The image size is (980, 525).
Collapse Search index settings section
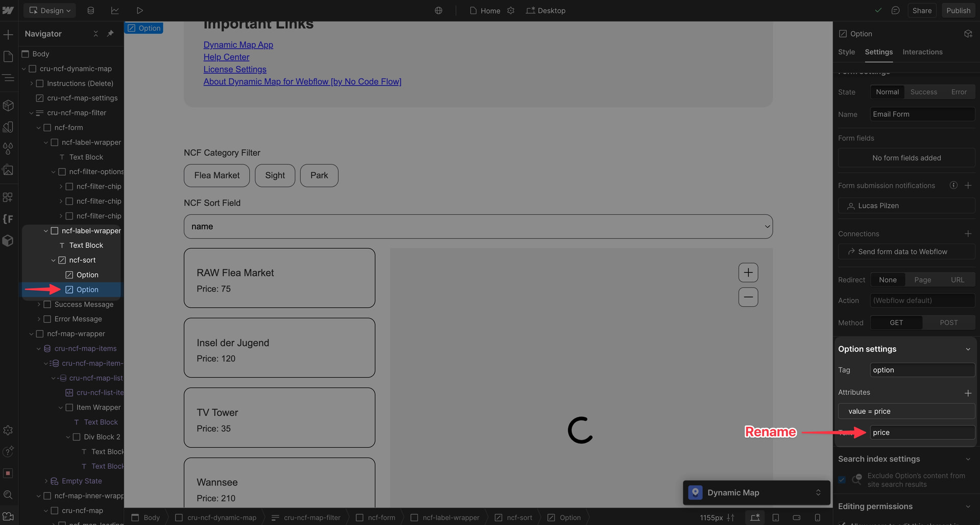tap(968, 459)
